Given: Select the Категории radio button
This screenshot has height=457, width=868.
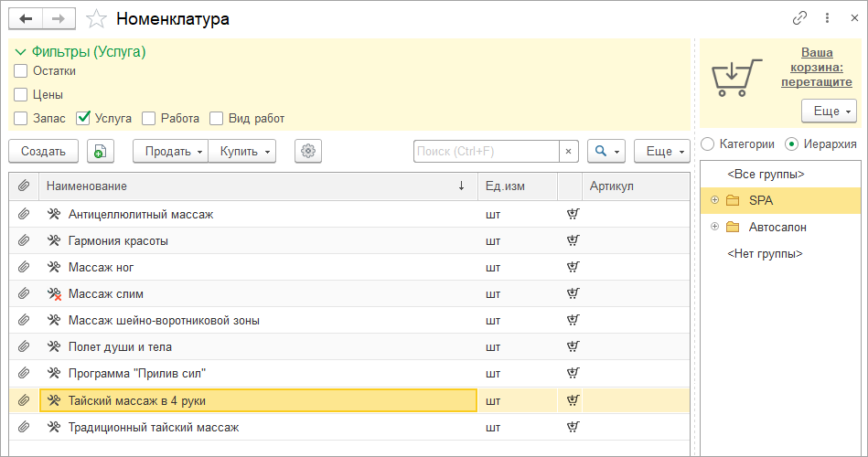Looking at the screenshot, I should click(x=708, y=143).
